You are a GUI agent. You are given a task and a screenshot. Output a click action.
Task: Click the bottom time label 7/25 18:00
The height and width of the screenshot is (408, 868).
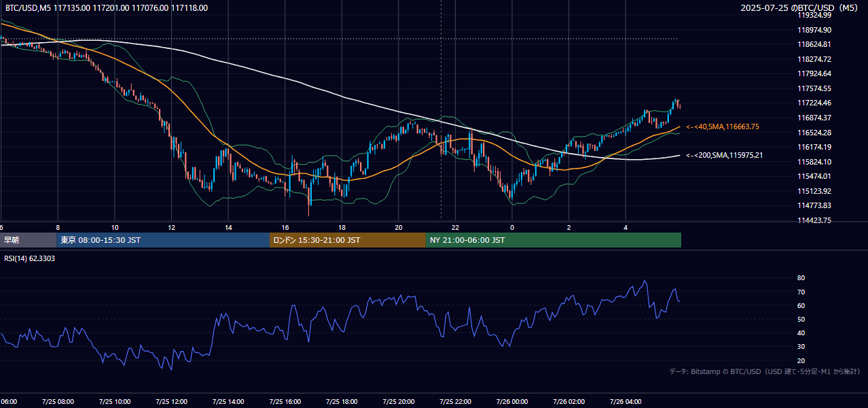pos(342,401)
